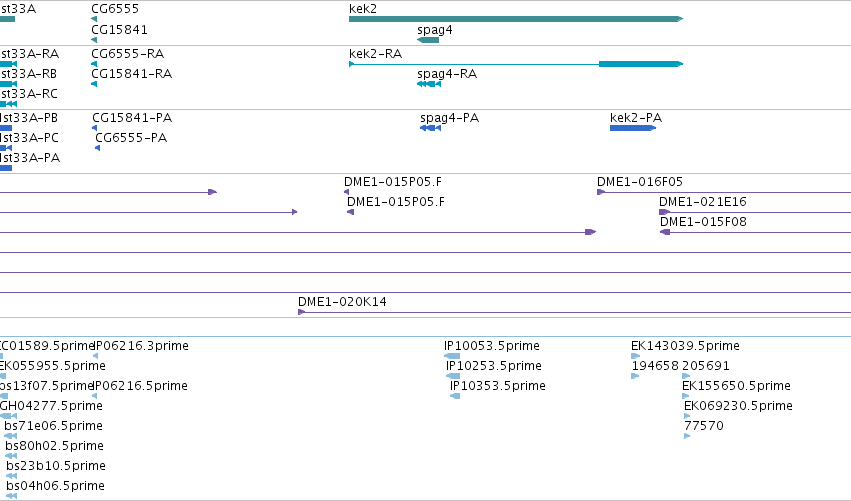The image size is (851, 501).
Task: Click the st33A-PC protein label
Action: pyautogui.click(x=29, y=138)
